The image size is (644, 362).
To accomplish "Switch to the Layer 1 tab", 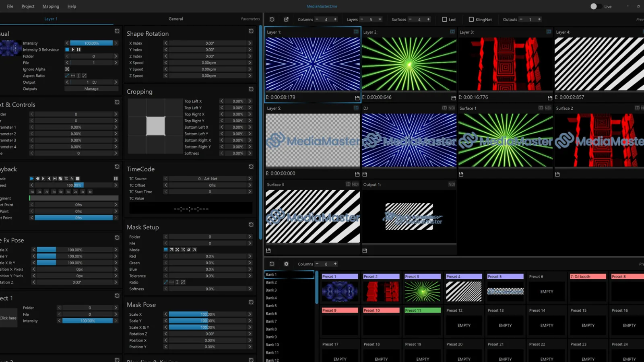I will click(x=51, y=19).
